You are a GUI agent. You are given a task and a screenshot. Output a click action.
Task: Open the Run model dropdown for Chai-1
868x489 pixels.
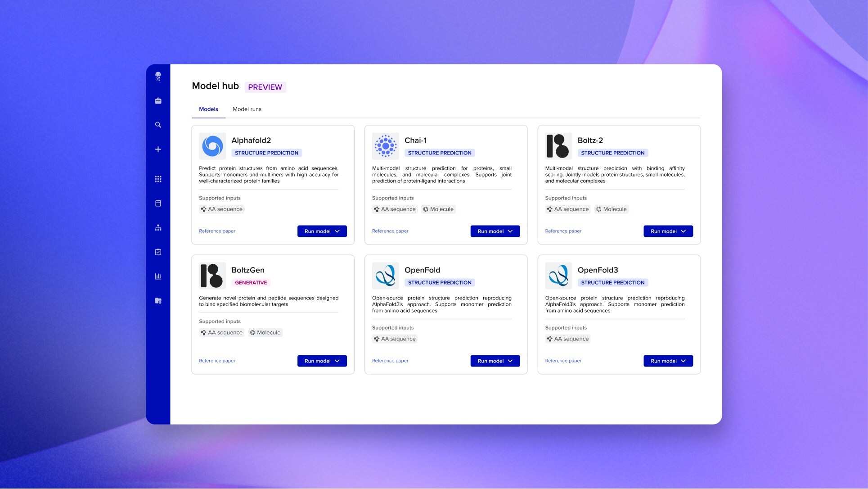[x=495, y=231]
